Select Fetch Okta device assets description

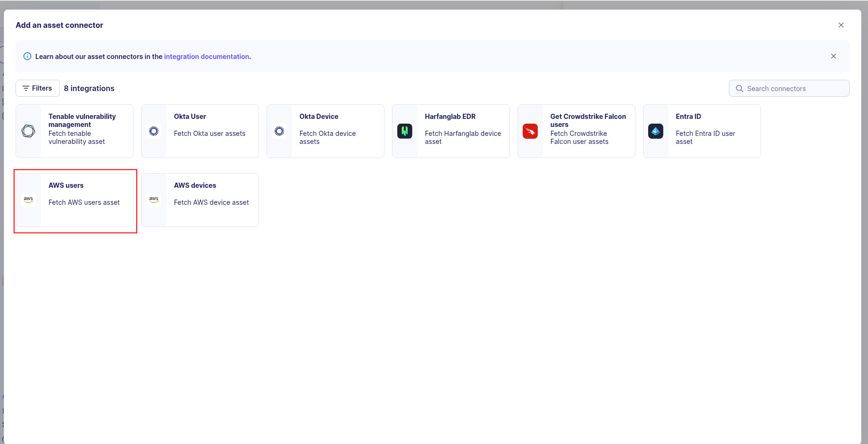[x=327, y=137]
